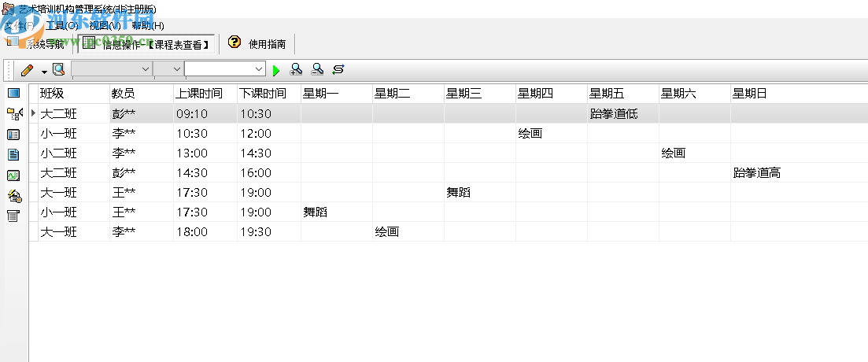Viewport: 868px width, 362px height.
Task: Open the 使用指南 guide button
Action: point(259,44)
